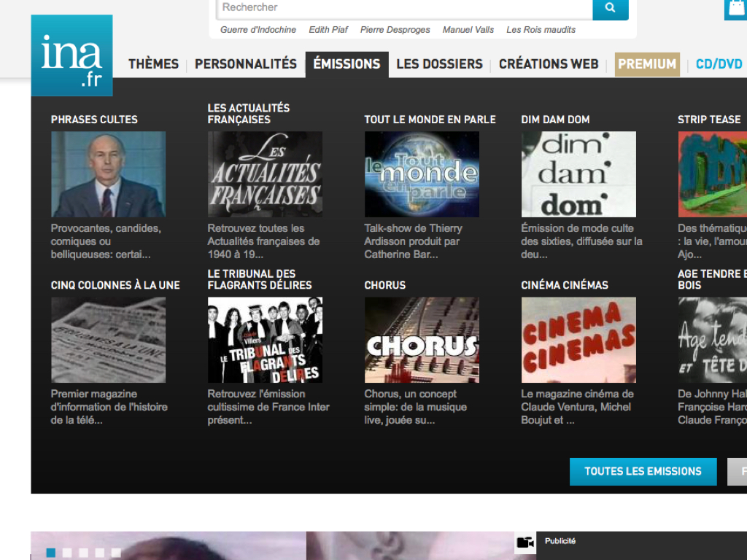The width and height of the screenshot is (747, 560).
Task: Click the Tout le monde en parle heading
Action: coord(430,120)
